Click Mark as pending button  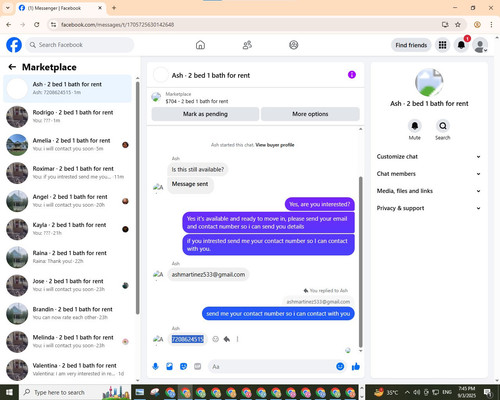tap(205, 114)
